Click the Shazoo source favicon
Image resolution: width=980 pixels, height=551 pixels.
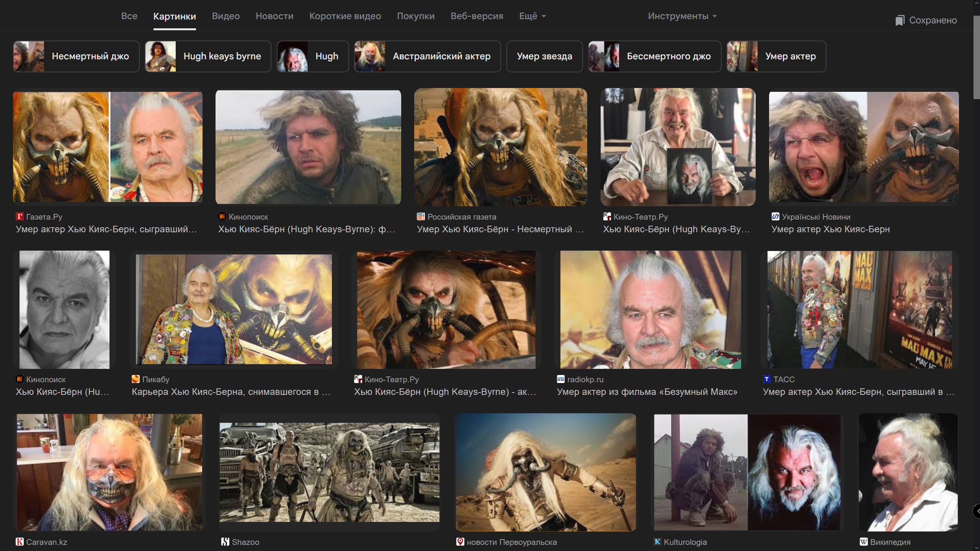pos(225,542)
